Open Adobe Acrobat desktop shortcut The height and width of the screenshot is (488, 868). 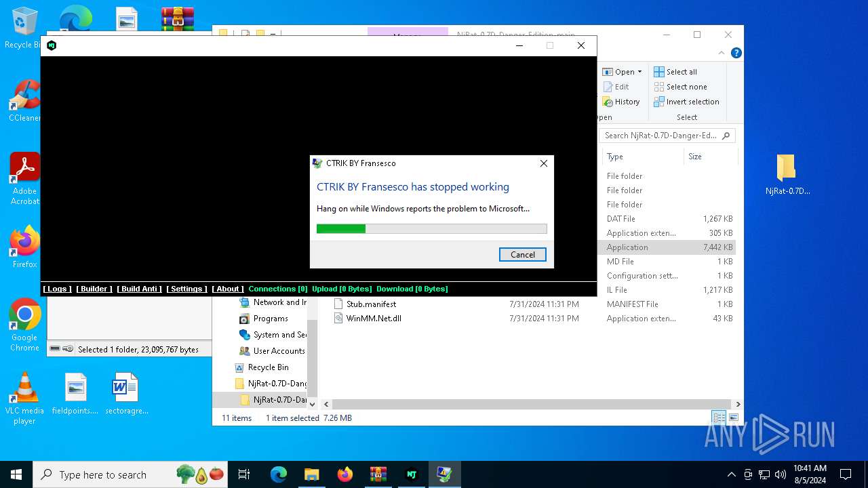click(x=25, y=178)
